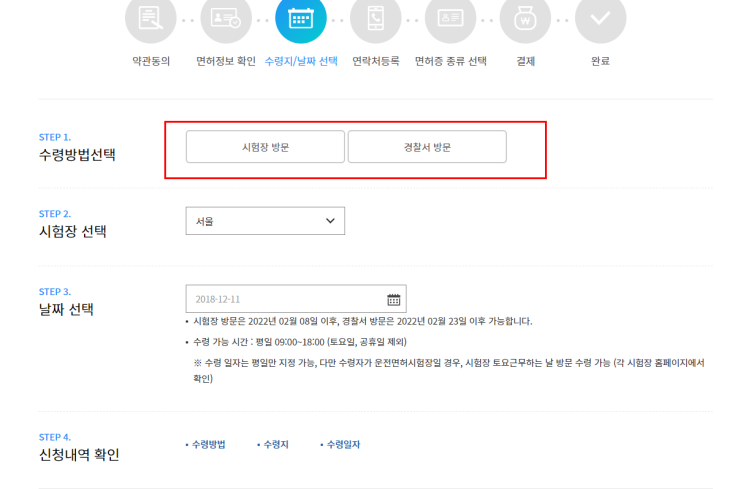Click the 면허정보 확인 step label
Image resolution: width=743 pixels, height=489 pixels.
(x=226, y=61)
